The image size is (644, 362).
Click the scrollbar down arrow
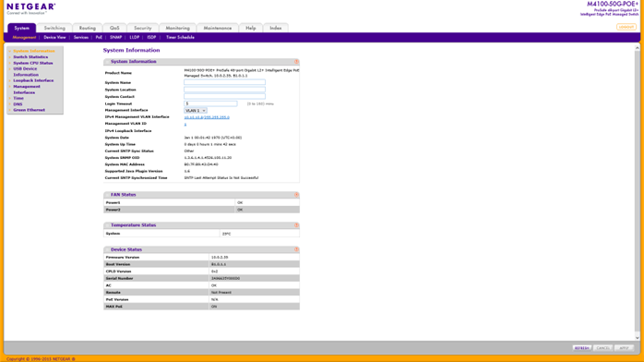click(x=638, y=338)
